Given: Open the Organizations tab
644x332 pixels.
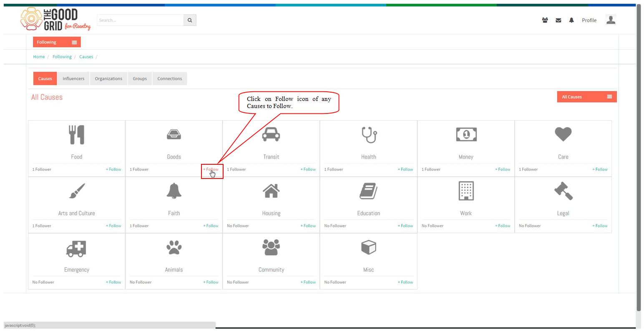Looking at the screenshot, I should tap(108, 78).
